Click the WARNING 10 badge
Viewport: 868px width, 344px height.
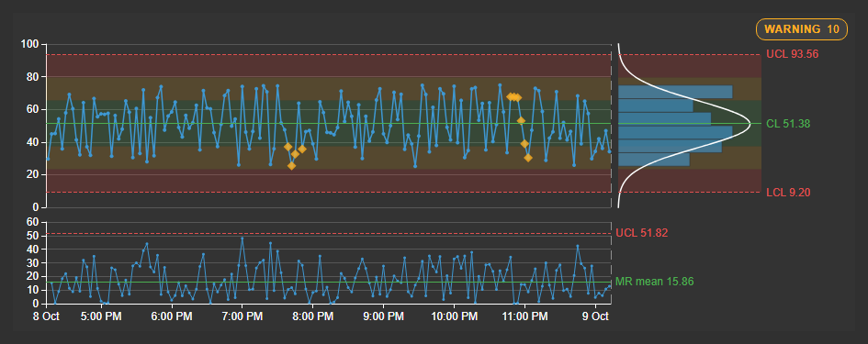point(802,29)
